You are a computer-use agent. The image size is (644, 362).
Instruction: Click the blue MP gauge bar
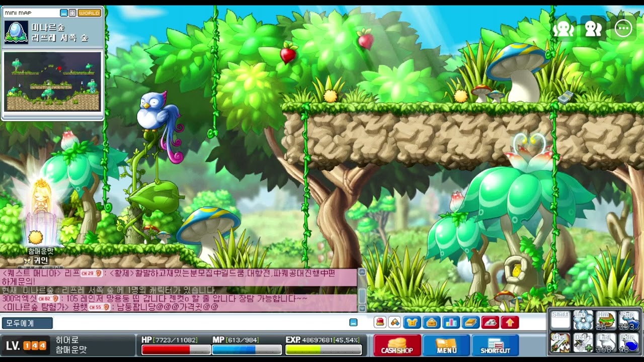[x=246, y=350]
